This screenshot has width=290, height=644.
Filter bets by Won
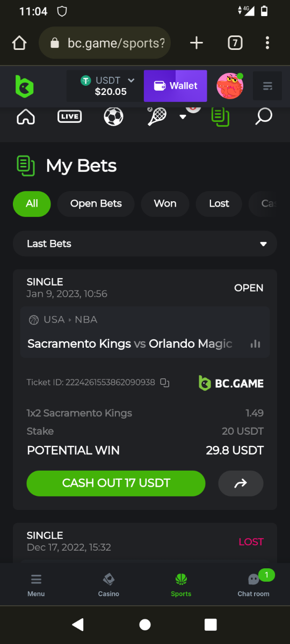(165, 204)
